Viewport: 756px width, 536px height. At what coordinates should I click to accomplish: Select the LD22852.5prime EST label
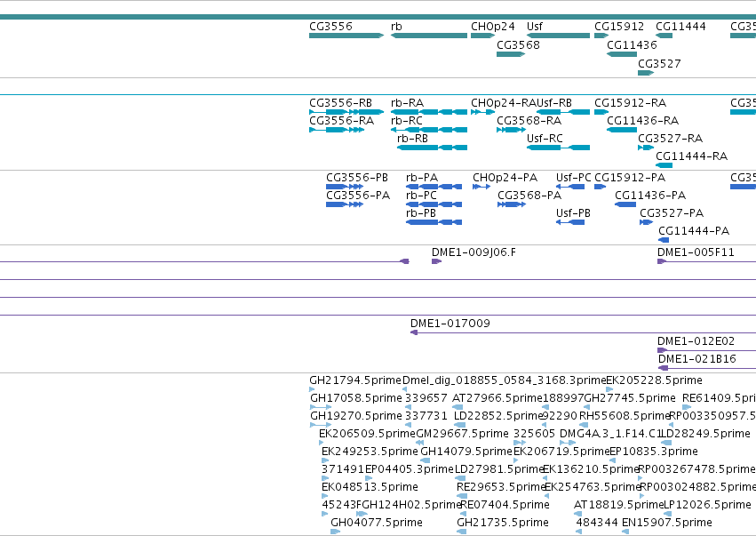pyautogui.click(x=499, y=416)
